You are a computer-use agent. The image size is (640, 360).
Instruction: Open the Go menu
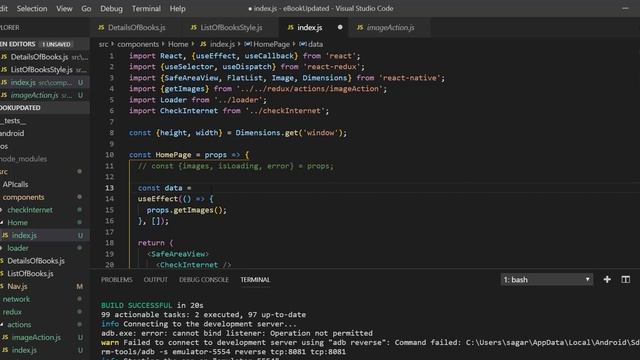[86, 9]
